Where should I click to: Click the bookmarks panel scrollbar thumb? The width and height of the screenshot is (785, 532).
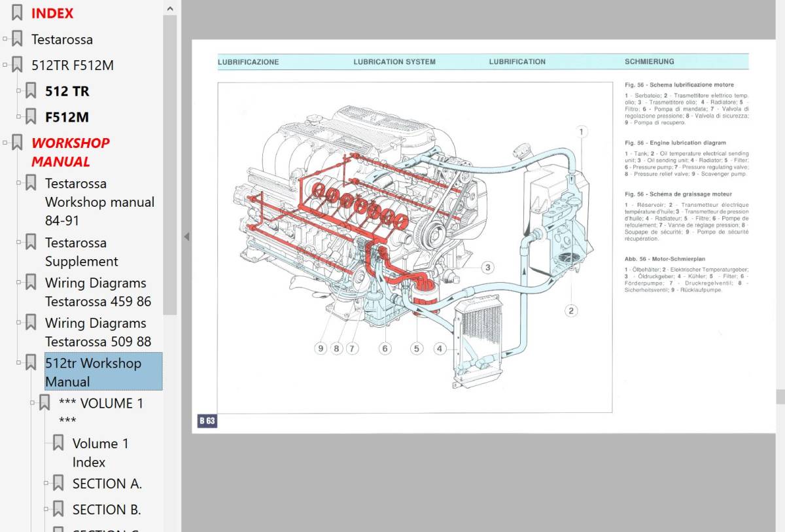[x=169, y=165]
